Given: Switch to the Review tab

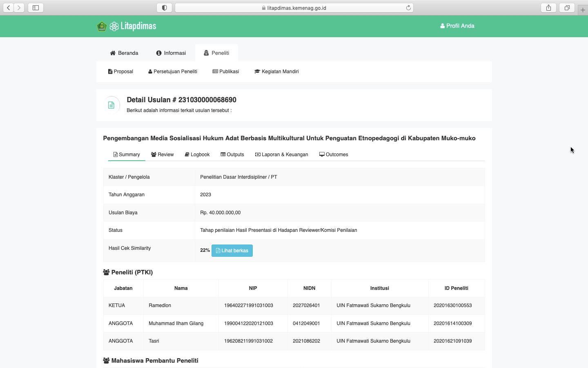Looking at the screenshot, I should click(x=163, y=155).
